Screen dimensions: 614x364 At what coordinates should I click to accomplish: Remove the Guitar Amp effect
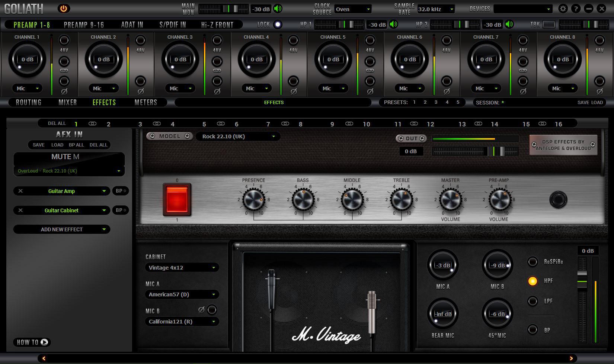20,191
